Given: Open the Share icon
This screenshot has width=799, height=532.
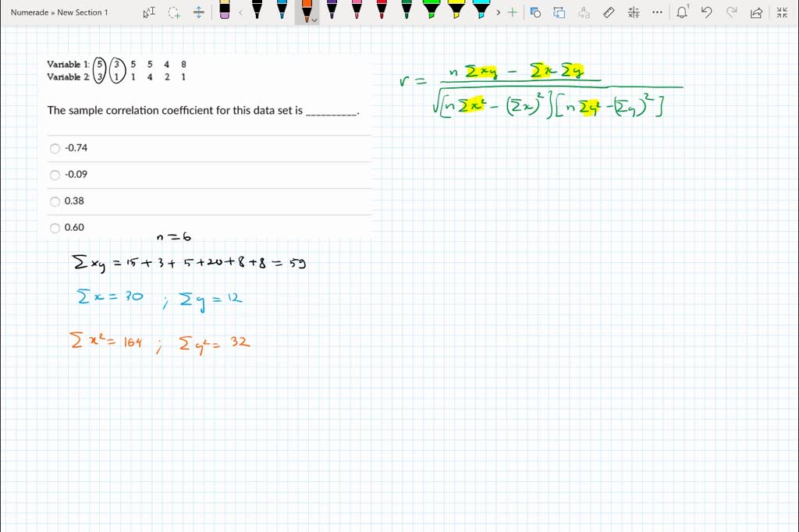Looking at the screenshot, I should (757, 12).
